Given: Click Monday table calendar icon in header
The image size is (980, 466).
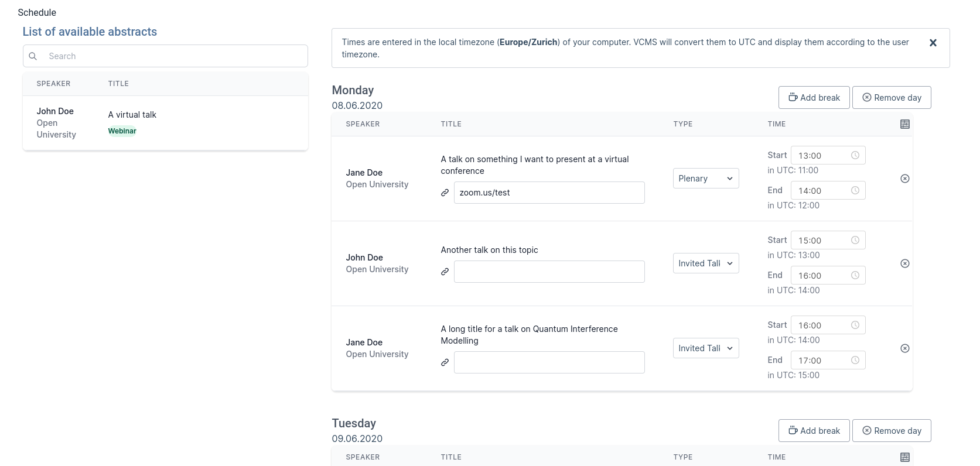Looking at the screenshot, I should (905, 124).
